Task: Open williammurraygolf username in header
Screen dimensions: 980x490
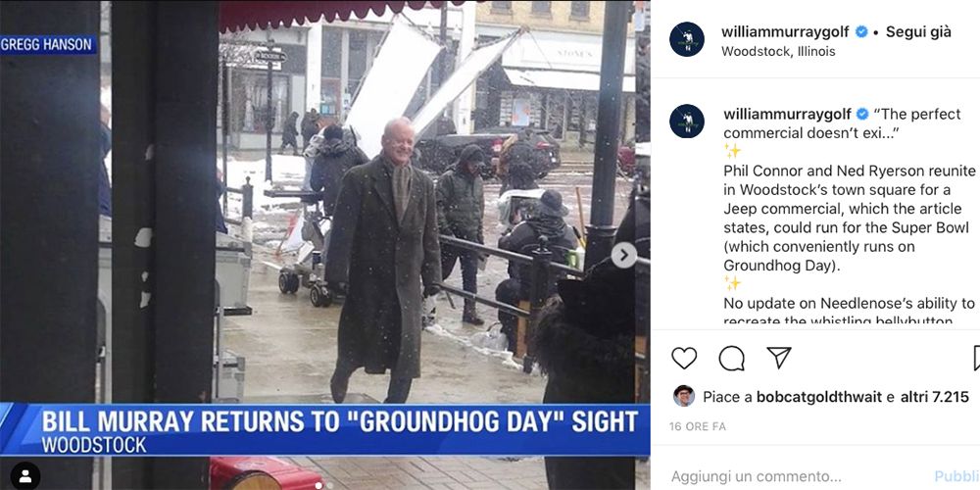Action: (786, 32)
